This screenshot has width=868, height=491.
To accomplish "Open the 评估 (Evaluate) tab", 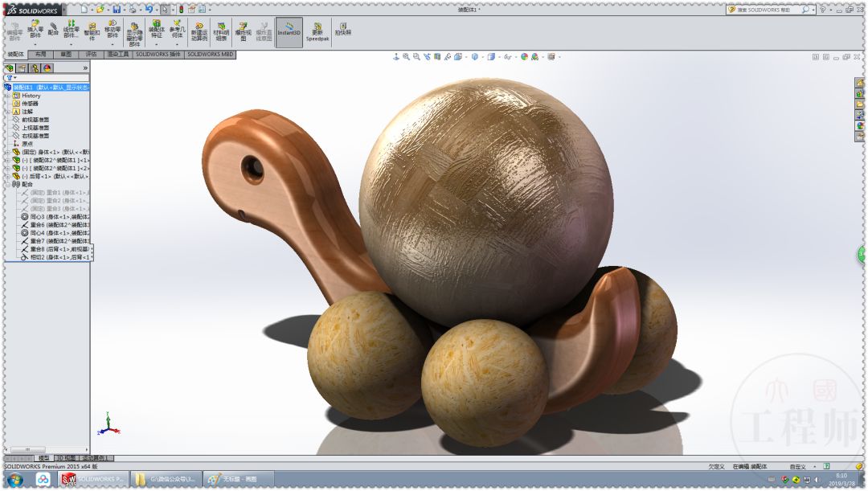I will coord(92,55).
